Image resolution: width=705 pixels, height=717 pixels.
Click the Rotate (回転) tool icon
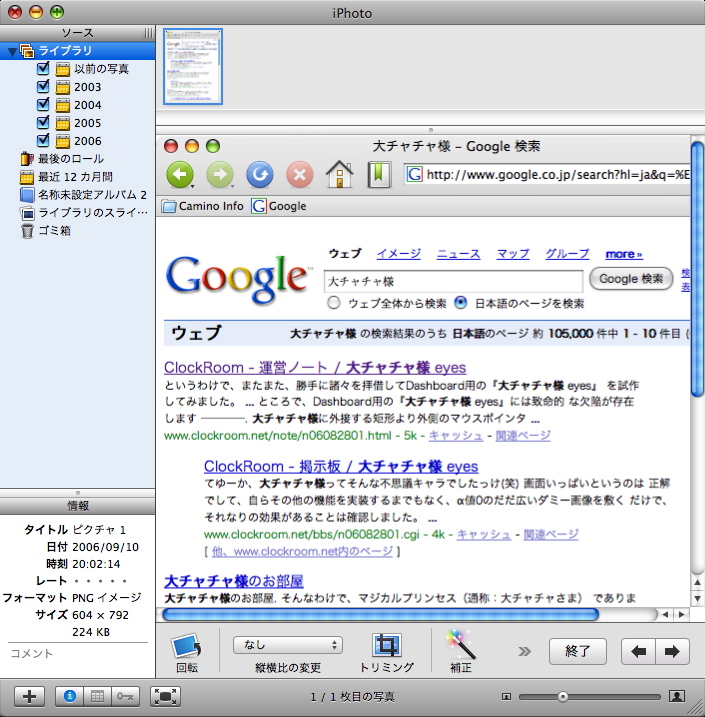(187, 647)
